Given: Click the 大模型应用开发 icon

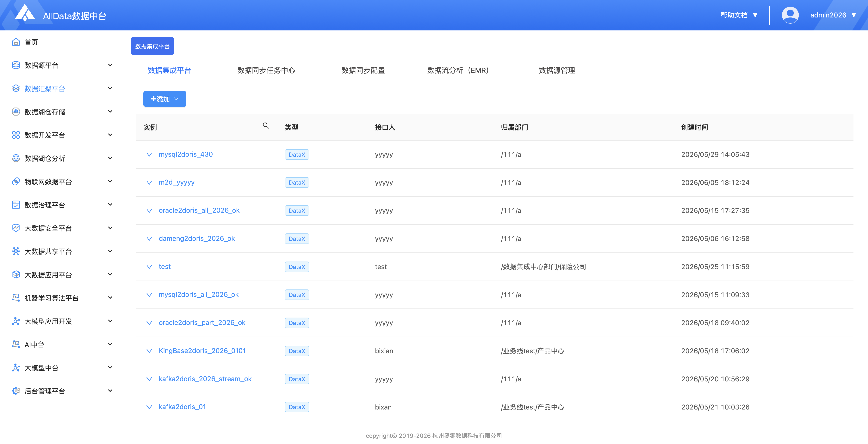Looking at the screenshot, I should click(16, 321).
